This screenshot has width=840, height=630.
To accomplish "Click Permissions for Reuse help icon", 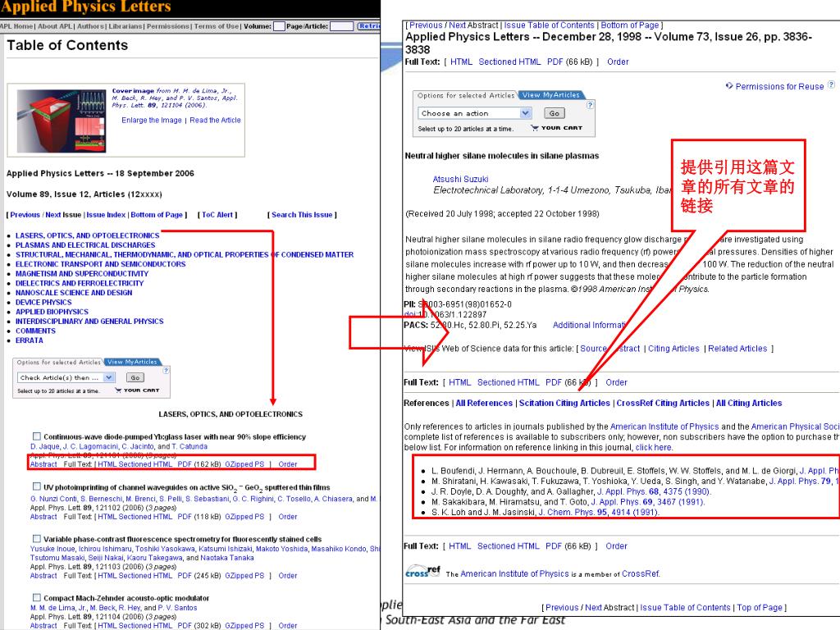I will tap(831, 84).
